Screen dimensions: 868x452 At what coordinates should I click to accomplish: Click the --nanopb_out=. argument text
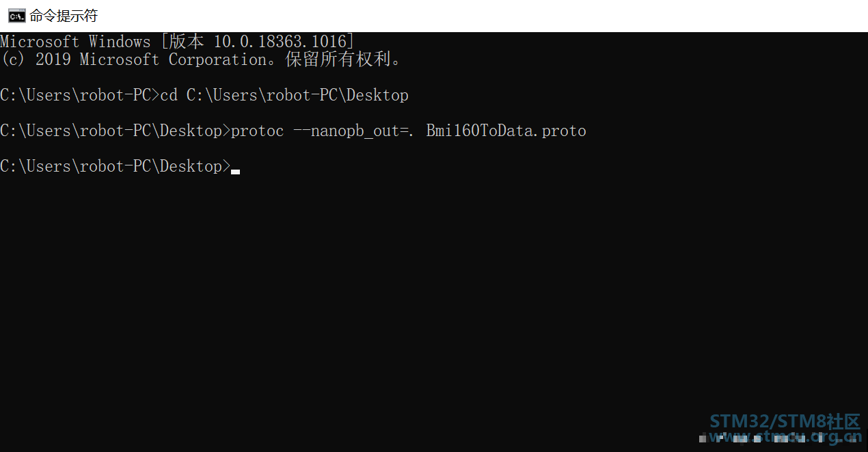pyautogui.click(x=355, y=131)
